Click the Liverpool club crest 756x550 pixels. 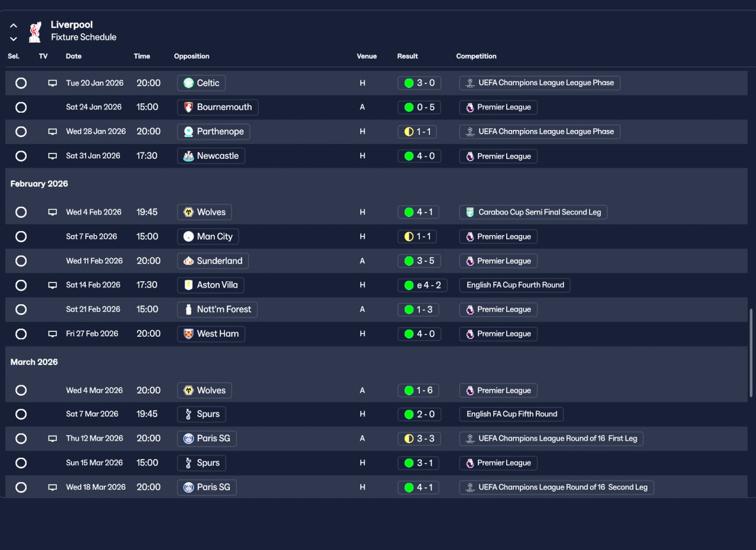pos(35,31)
